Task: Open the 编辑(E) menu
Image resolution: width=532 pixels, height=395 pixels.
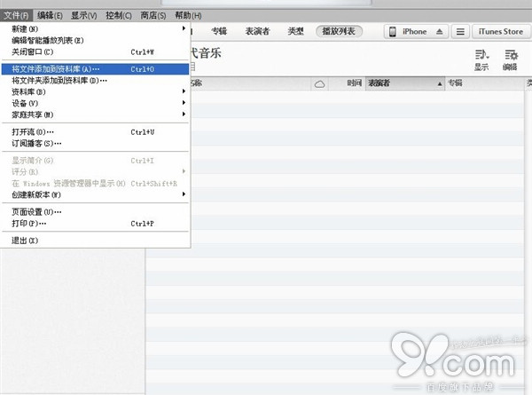Action: click(50, 16)
